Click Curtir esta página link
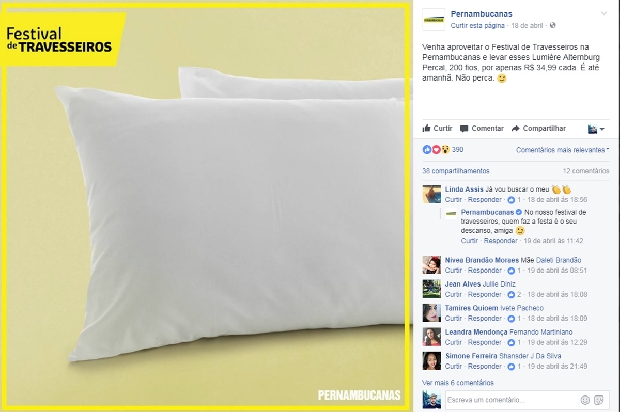This screenshot has width=620, height=412. coord(478,25)
